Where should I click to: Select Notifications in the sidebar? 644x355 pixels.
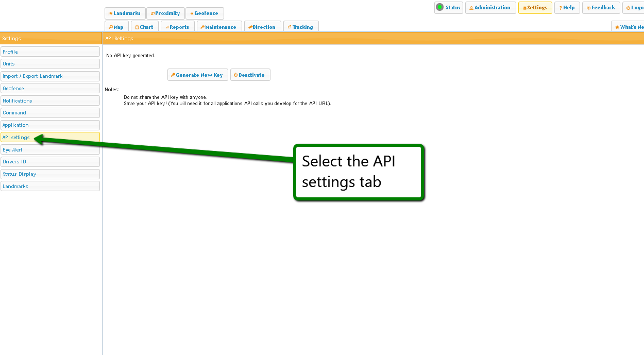[x=50, y=101]
